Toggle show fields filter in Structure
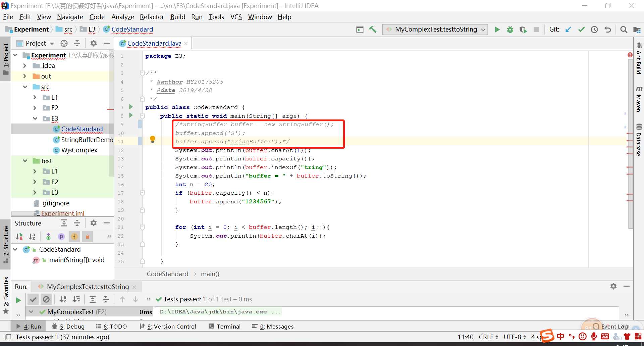The width and height of the screenshot is (644, 346). 74,237
